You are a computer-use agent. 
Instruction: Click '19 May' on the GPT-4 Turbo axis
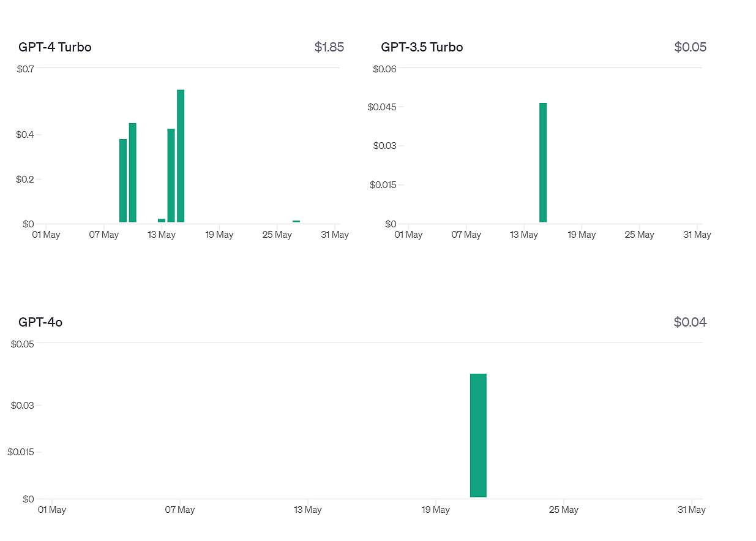(219, 235)
